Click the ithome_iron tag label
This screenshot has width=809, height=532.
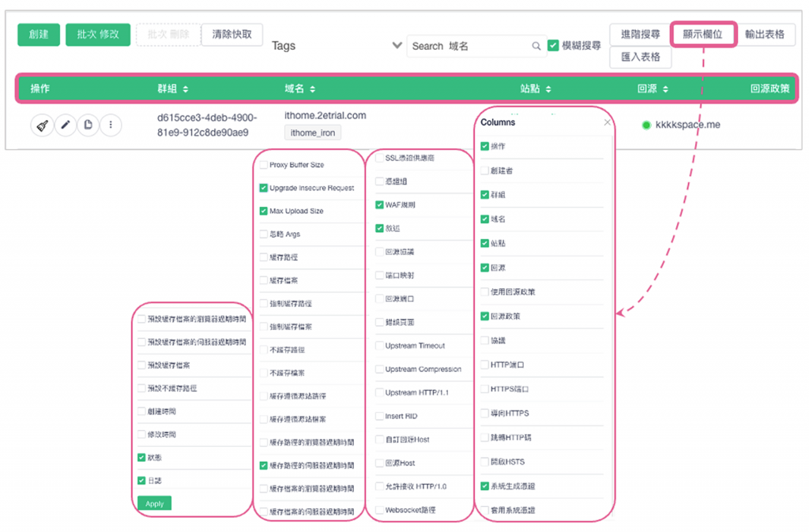coord(313,133)
